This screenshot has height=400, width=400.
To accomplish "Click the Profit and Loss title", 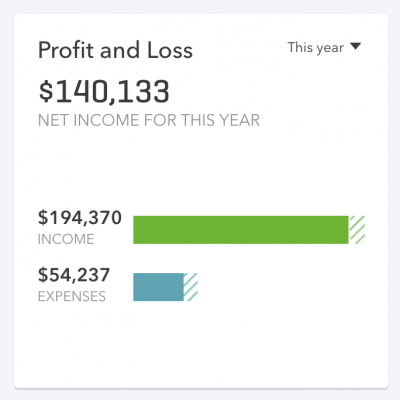I will 115,50.
